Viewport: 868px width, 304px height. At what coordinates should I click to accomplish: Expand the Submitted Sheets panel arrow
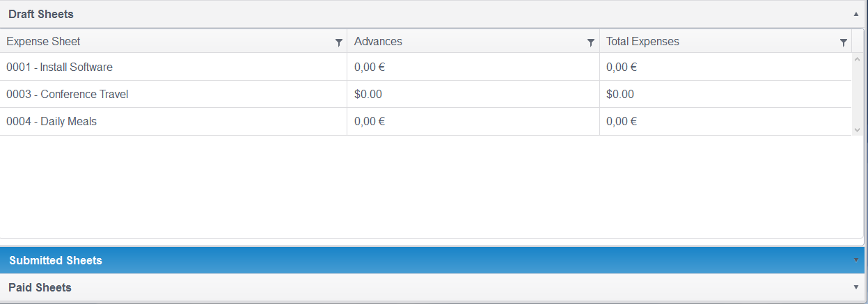(x=855, y=260)
